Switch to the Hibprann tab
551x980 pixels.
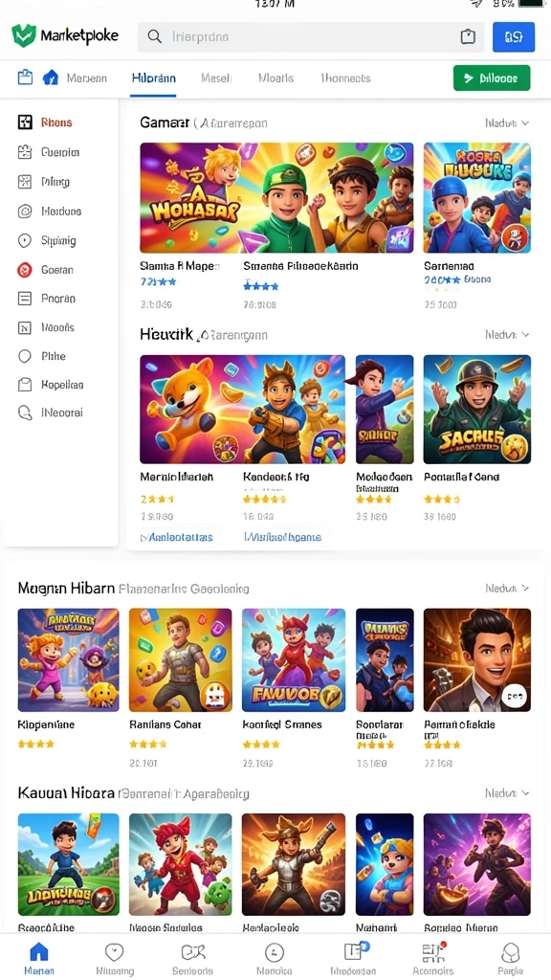click(x=154, y=78)
